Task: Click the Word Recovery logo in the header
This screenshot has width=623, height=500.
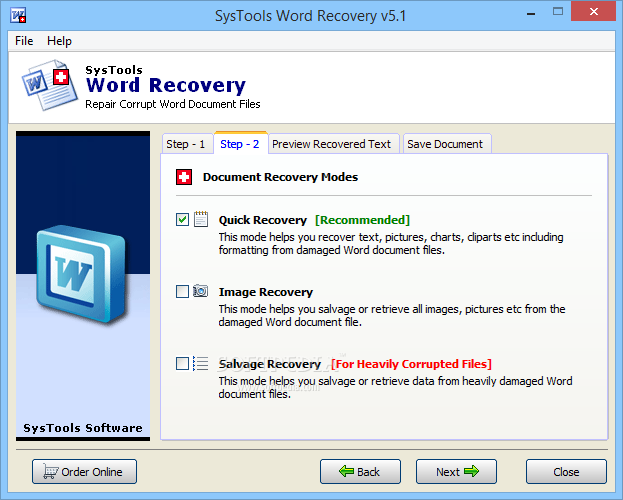Action: tap(49, 85)
